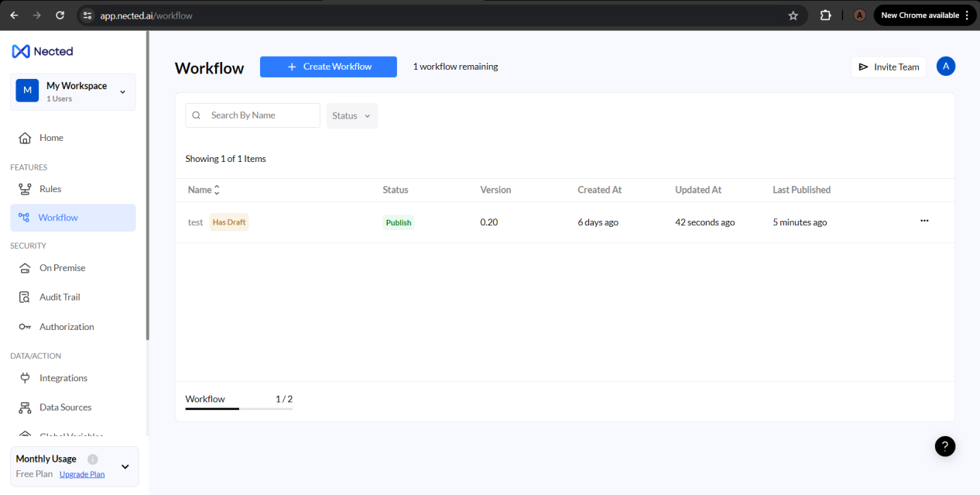Click the Data Sources icon
The height and width of the screenshot is (495, 980).
[x=25, y=407]
